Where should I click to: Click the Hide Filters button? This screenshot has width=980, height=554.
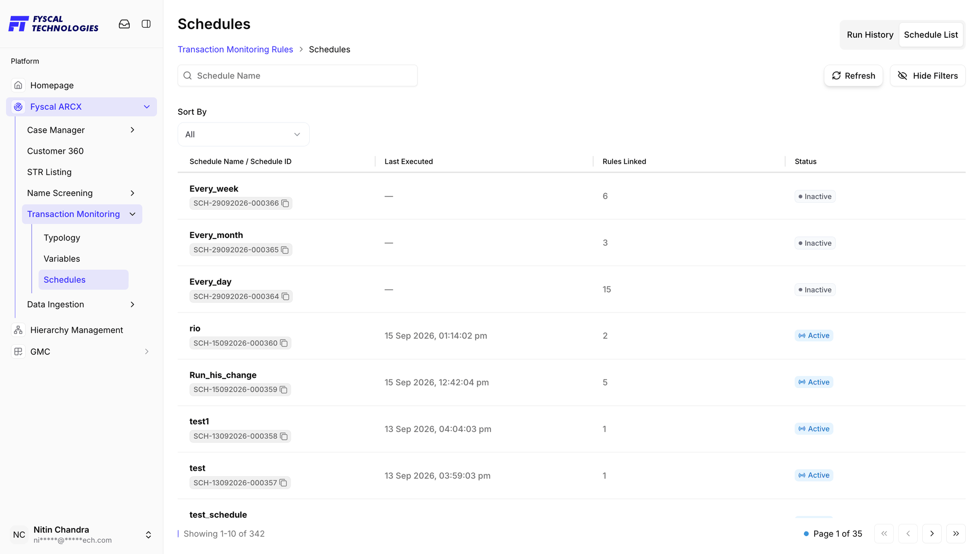(x=927, y=76)
